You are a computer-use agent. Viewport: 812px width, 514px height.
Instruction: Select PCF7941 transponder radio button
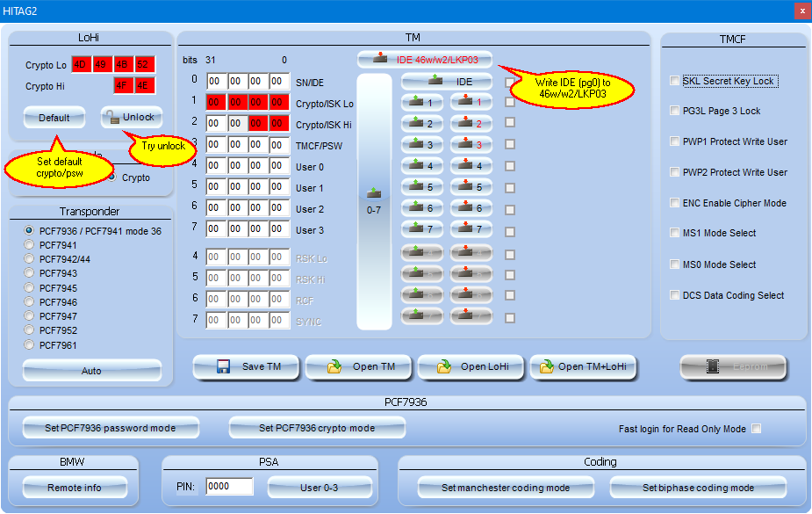29,244
